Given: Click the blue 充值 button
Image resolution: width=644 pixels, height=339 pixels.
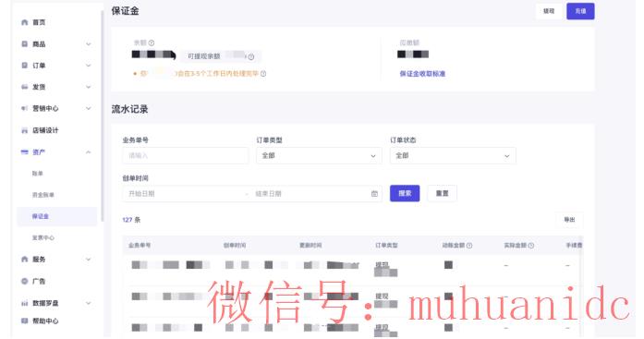Looking at the screenshot, I should click(580, 11).
